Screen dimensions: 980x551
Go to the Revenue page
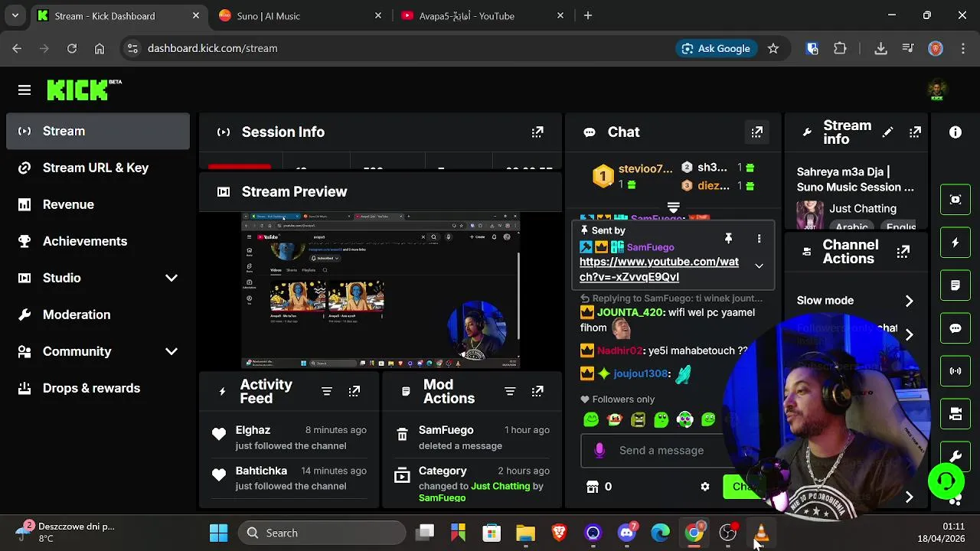[x=98, y=204]
